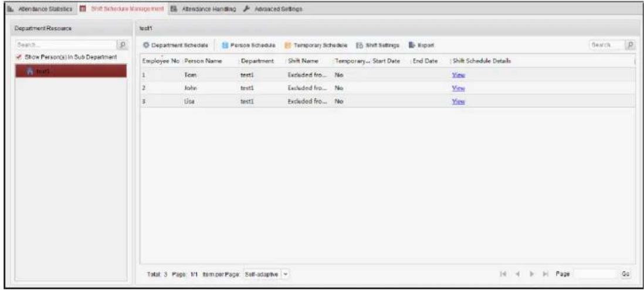
Task: View shift schedule details for Lisa
Action: [x=458, y=101]
